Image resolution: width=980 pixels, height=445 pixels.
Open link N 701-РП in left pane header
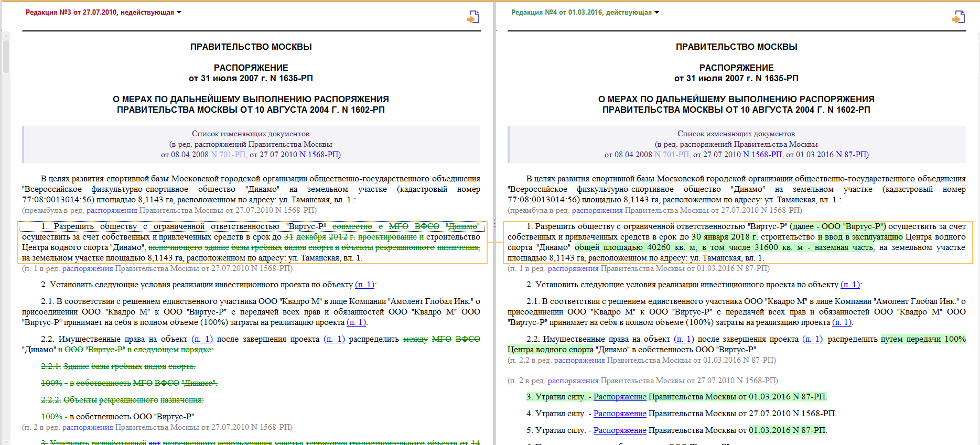click(228, 155)
